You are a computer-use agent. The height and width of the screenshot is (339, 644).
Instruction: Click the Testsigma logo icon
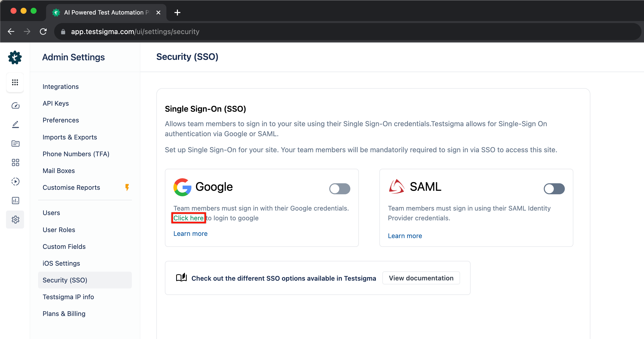point(15,57)
